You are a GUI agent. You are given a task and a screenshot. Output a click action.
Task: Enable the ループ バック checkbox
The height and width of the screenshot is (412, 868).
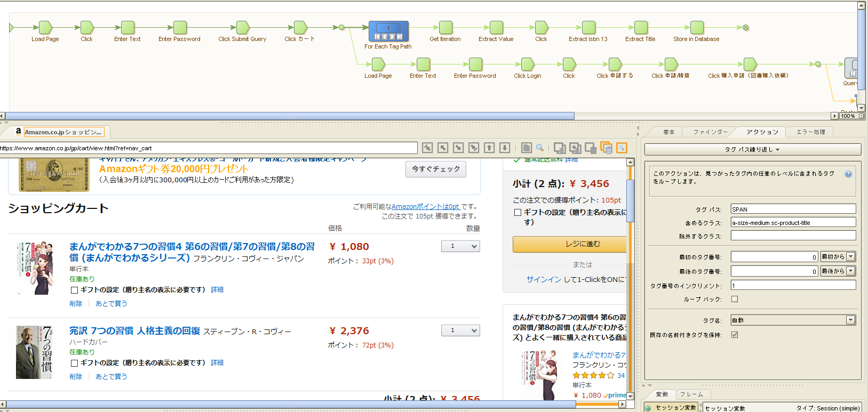pyautogui.click(x=735, y=299)
